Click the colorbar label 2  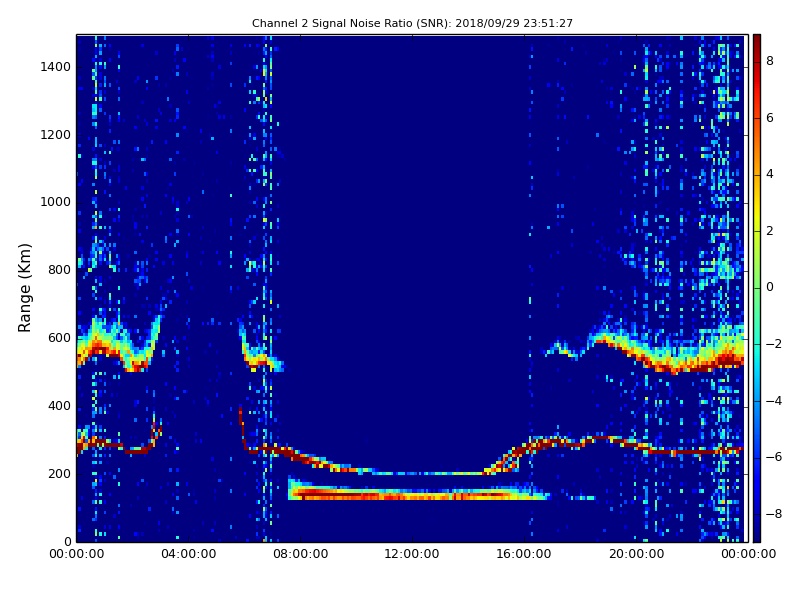pos(770,231)
